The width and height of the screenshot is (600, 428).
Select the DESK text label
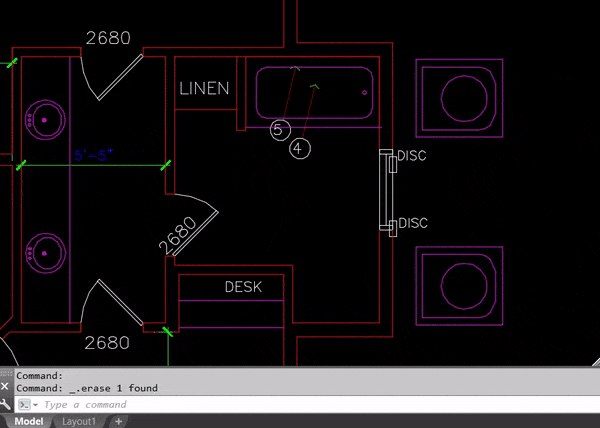click(x=243, y=287)
